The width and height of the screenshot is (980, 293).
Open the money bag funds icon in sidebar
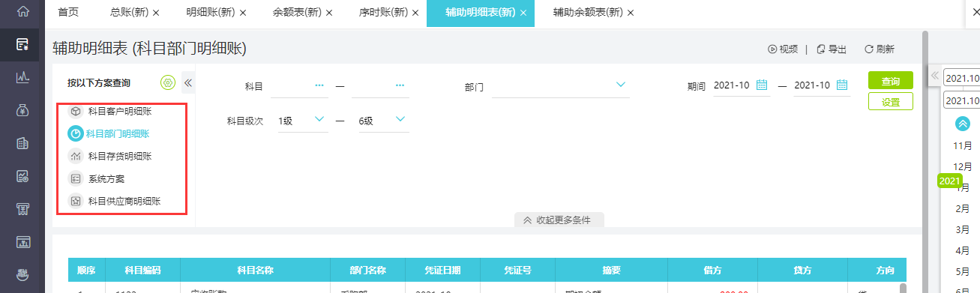22,110
